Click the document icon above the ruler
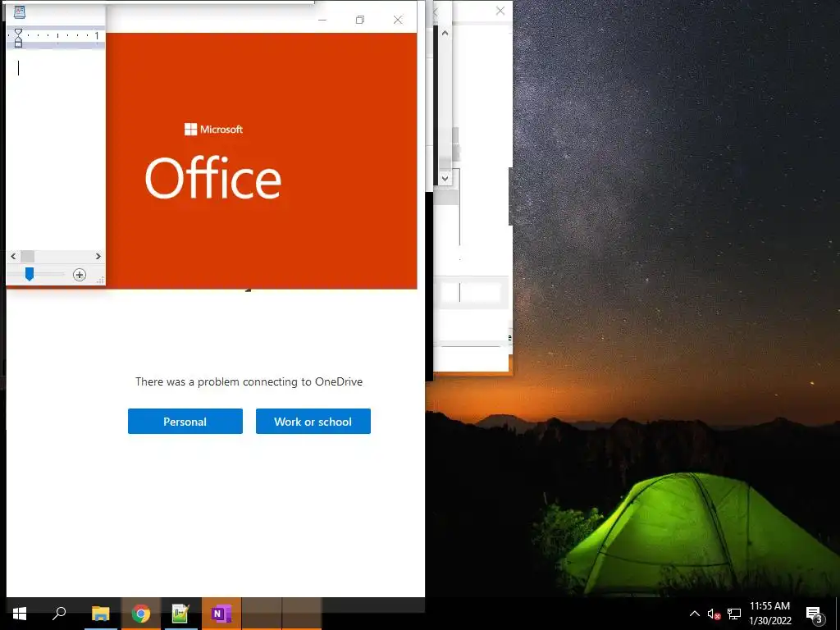This screenshot has width=840, height=630. [20, 11]
